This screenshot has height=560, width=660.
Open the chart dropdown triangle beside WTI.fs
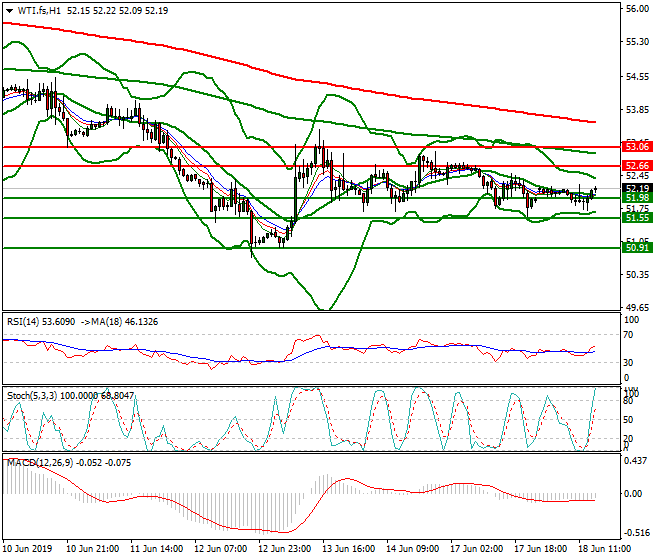[x=9, y=11]
